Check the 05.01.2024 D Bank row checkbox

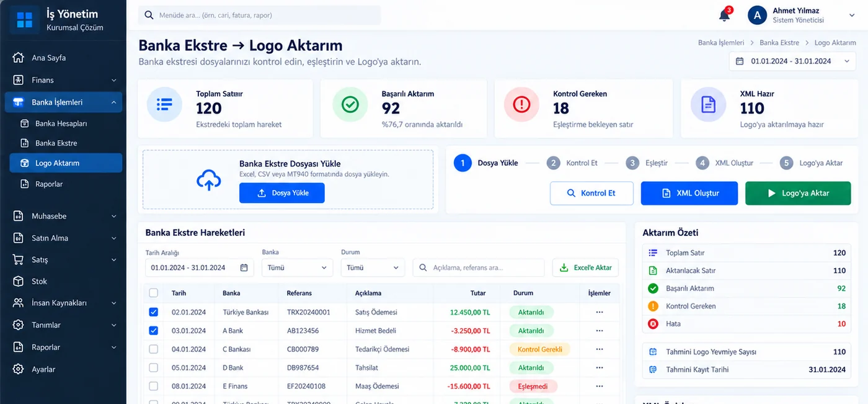pyautogui.click(x=154, y=367)
